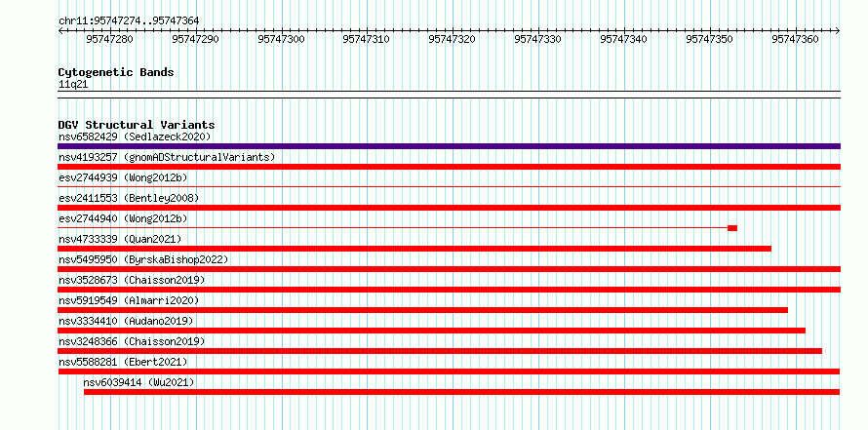The image size is (868, 430).
Task: Click ruler position 95747340
Action: pyautogui.click(x=624, y=39)
